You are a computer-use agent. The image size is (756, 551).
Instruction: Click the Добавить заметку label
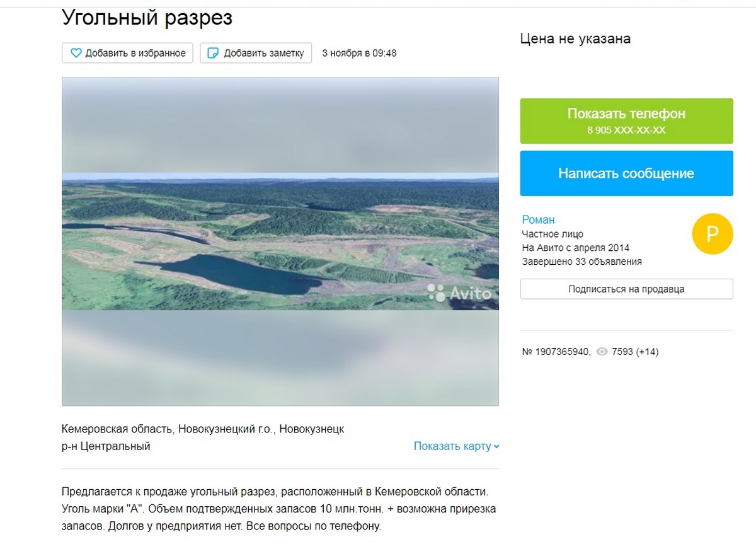click(x=264, y=53)
